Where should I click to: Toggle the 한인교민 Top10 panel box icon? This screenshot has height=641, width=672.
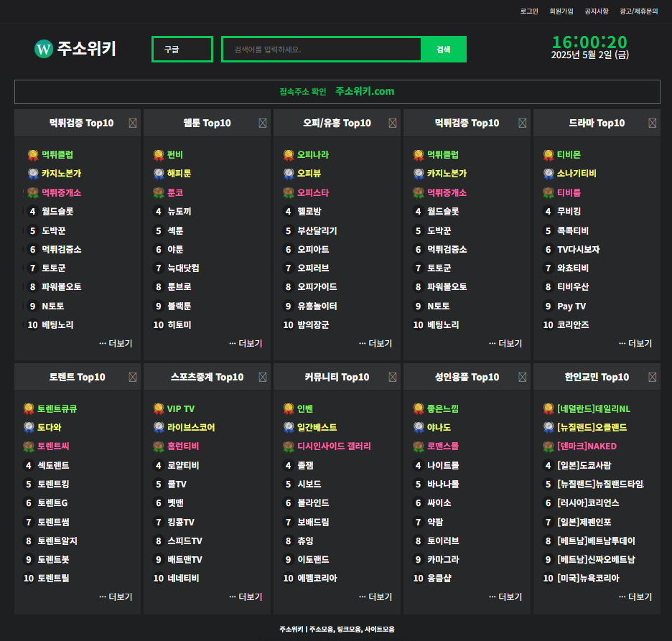coord(653,377)
